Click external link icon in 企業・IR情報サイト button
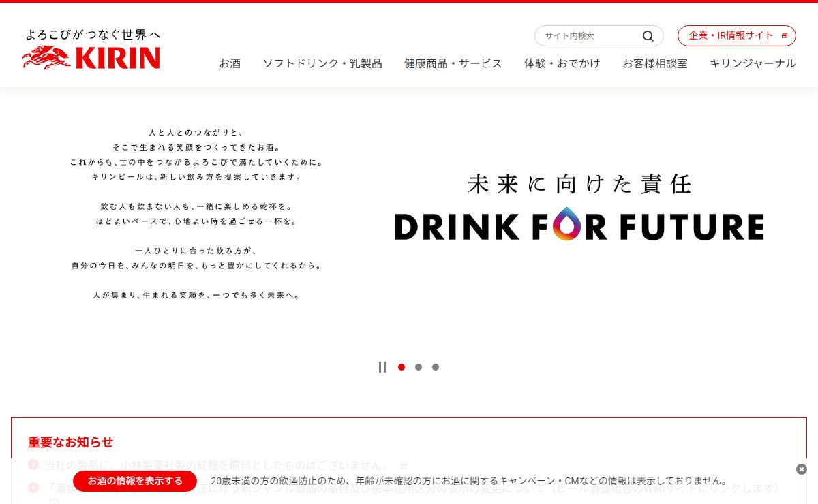Viewport: 818px width, 504px height. [785, 36]
